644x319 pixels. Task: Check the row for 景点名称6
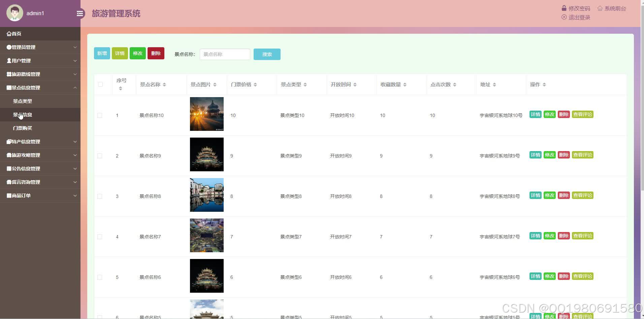100,277
